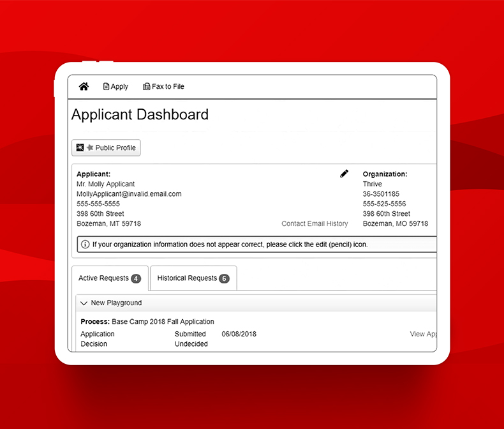504x429 pixels.
Task: Click the Active Requests count badge
Action: point(136,278)
